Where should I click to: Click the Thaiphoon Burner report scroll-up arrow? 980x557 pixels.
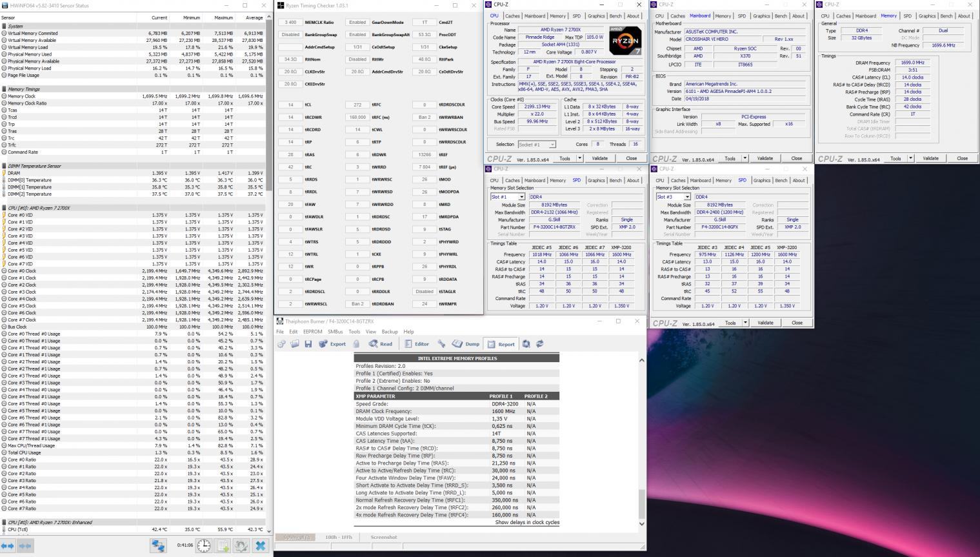641,360
